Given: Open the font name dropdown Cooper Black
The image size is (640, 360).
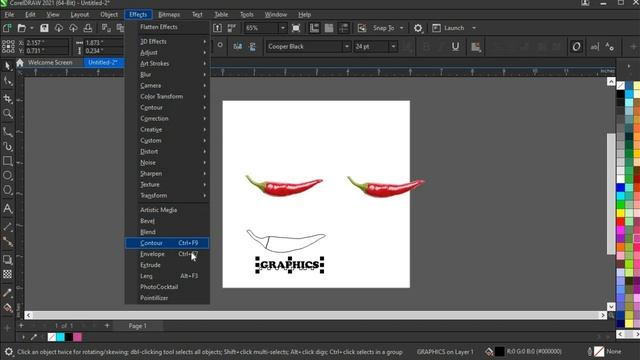Looking at the screenshot, I should [347, 47].
